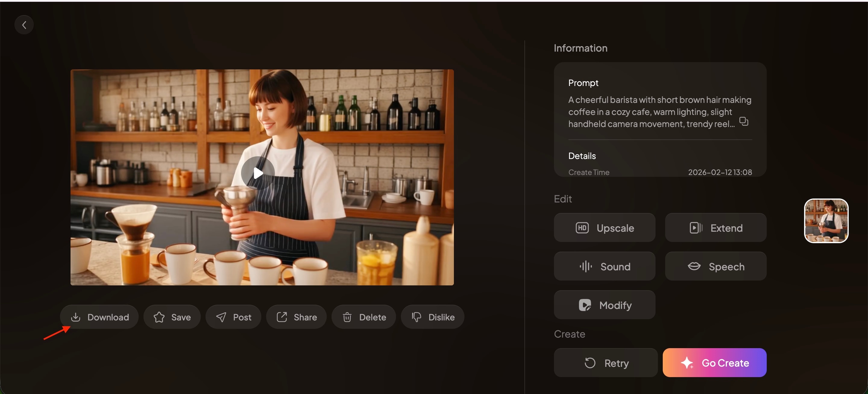Navigate back with the left arrow

click(x=24, y=24)
